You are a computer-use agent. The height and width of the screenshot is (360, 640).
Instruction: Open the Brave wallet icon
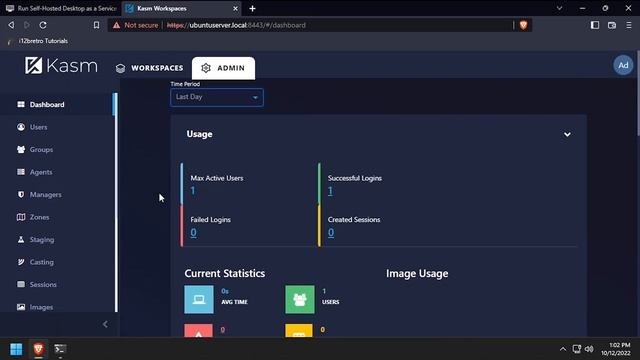pyautogui.click(x=611, y=25)
